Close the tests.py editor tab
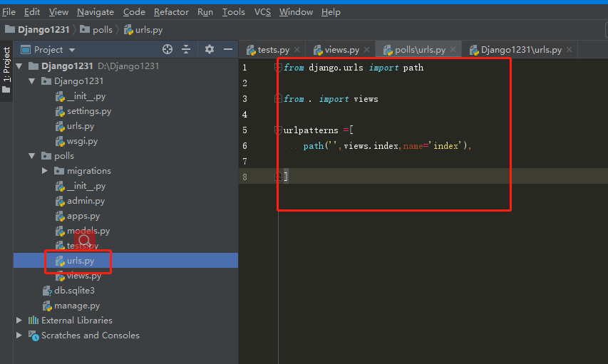608x364 pixels. (298, 50)
